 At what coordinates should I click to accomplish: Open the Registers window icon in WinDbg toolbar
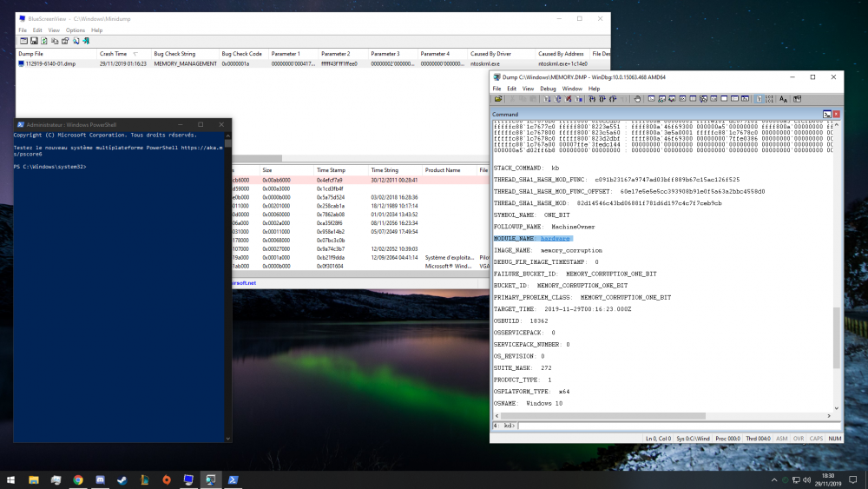(682, 99)
